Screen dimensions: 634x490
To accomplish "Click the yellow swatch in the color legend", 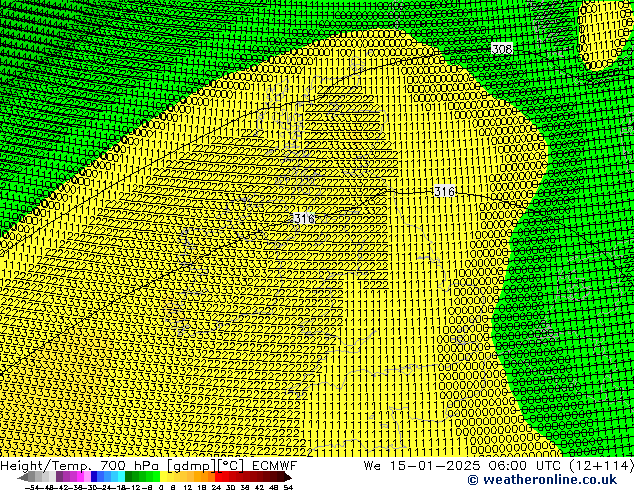I will [163, 477].
